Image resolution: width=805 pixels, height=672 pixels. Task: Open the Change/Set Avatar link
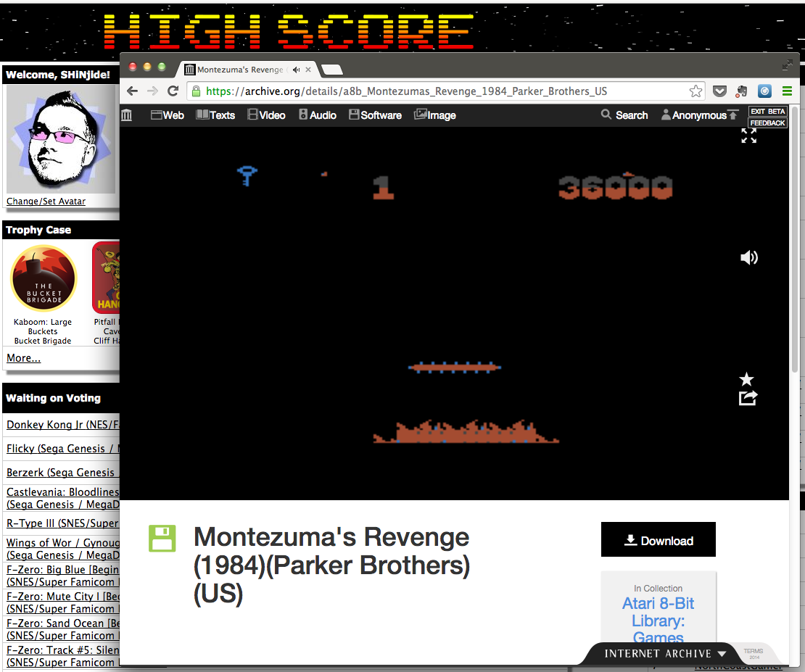[46, 202]
